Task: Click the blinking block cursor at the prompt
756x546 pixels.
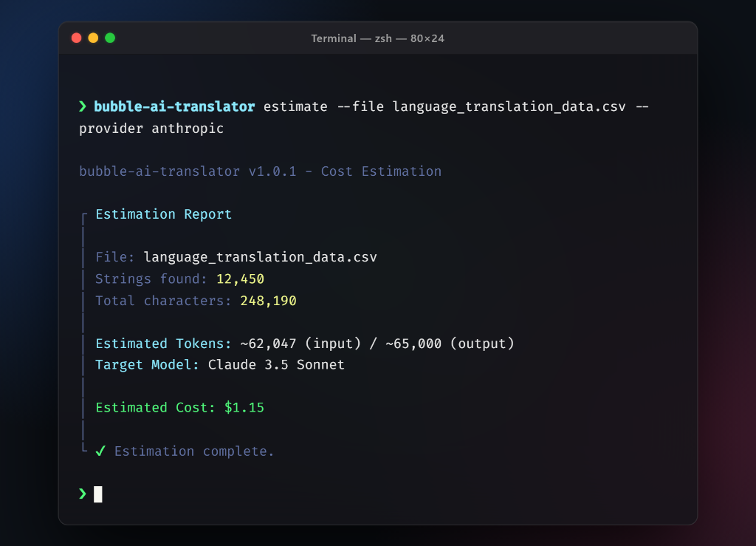Action: tap(98, 494)
